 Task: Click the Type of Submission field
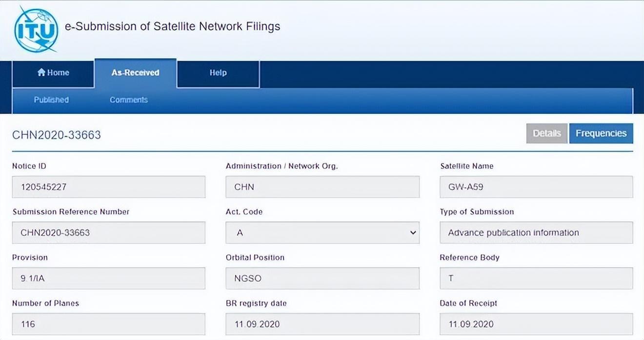(536, 233)
